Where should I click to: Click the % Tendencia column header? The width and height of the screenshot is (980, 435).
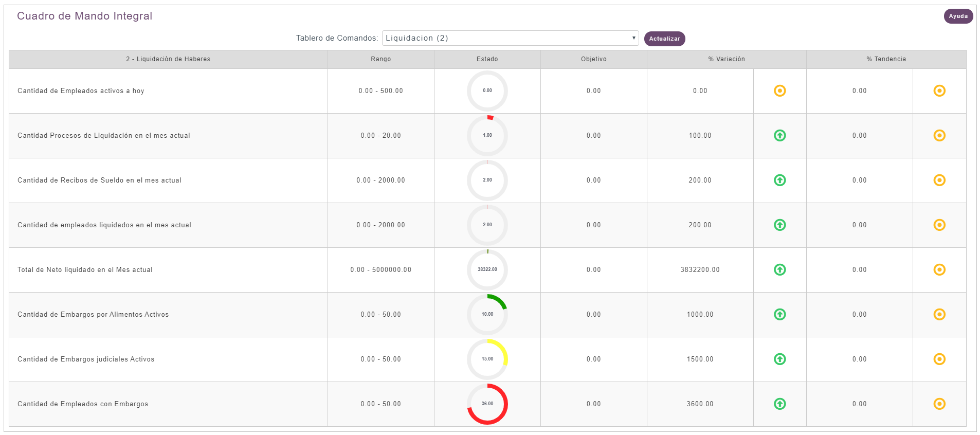click(x=886, y=59)
